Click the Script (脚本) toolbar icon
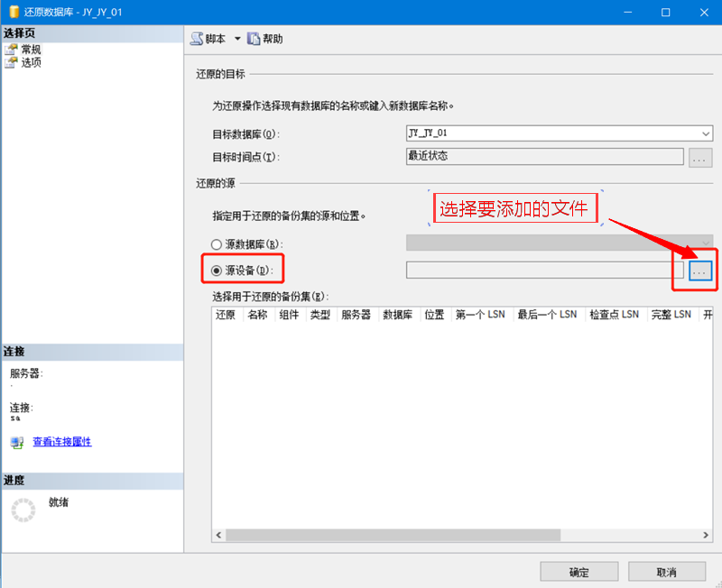This screenshot has width=722, height=588. (197, 39)
